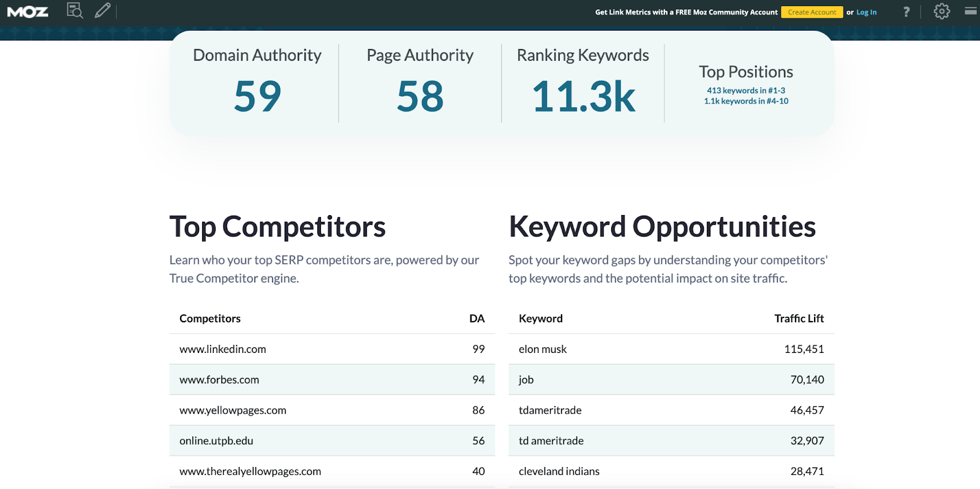Click the Top Competitors heading

pyautogui.click(x=277, y=227)
